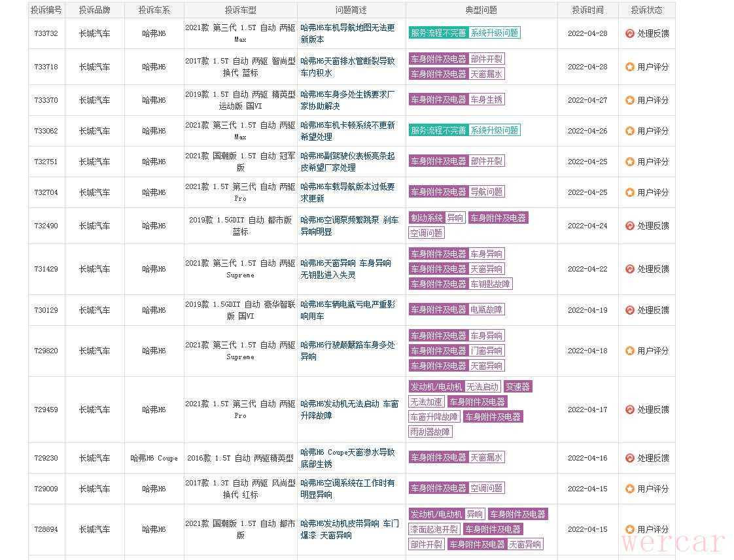
Task: Click the 处理反馈 icon for complaint 730129
Action: (x=630, y=310)
